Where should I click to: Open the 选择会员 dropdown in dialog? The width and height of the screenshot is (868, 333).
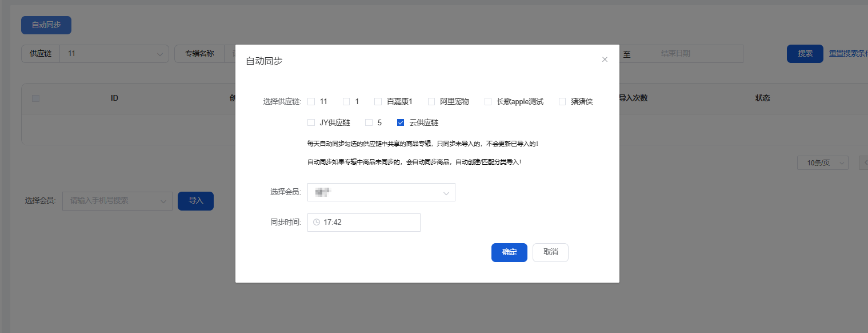[381, 192]
